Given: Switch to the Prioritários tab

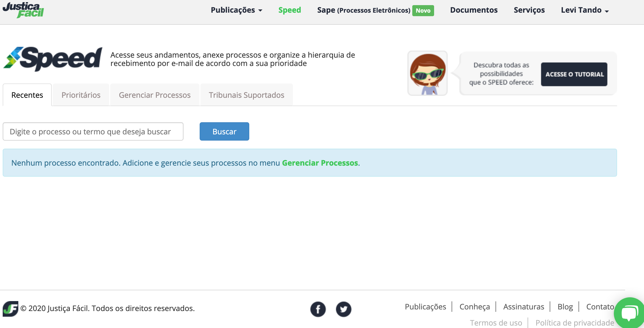Looking at the screenshot, I should point(81,95).
